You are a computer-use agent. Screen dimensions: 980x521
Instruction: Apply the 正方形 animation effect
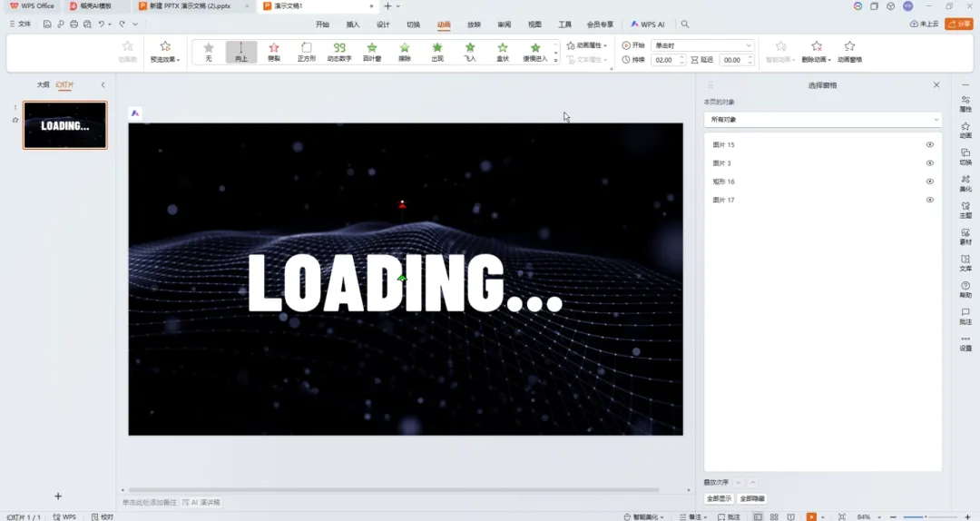pyautogui.click(x=307, y=52)
